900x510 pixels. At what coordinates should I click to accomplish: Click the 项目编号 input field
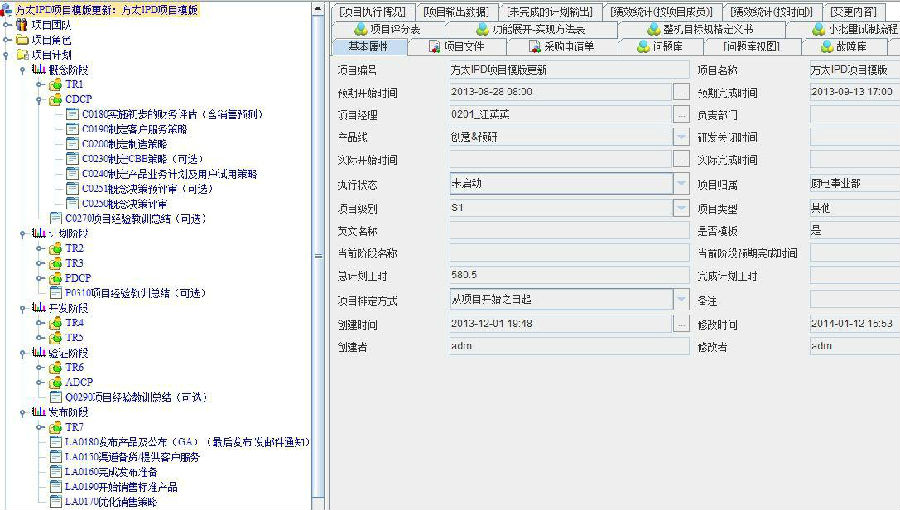(x=568, y=70)
